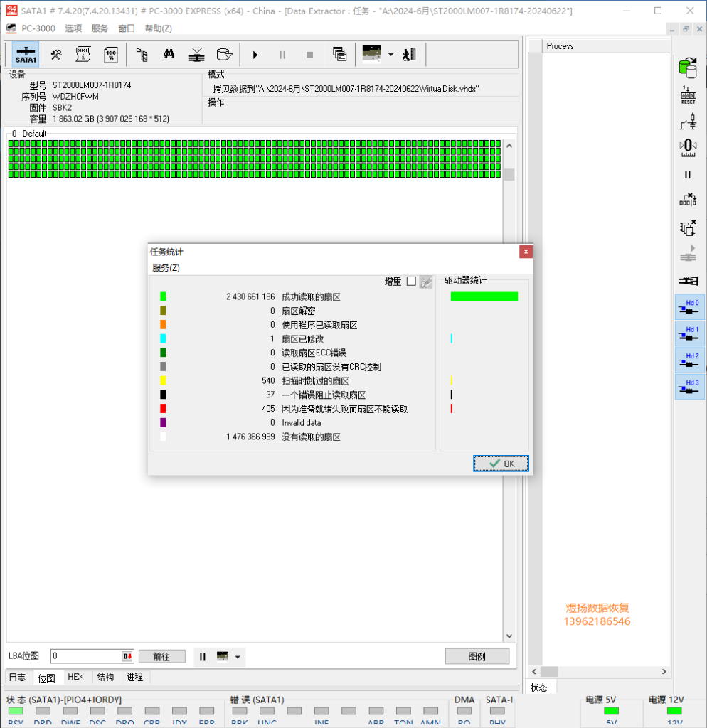This screenshot has height=728, width=707.
Task: Toggle head Hd 2 in sidebar
Action: coord(690,360)
